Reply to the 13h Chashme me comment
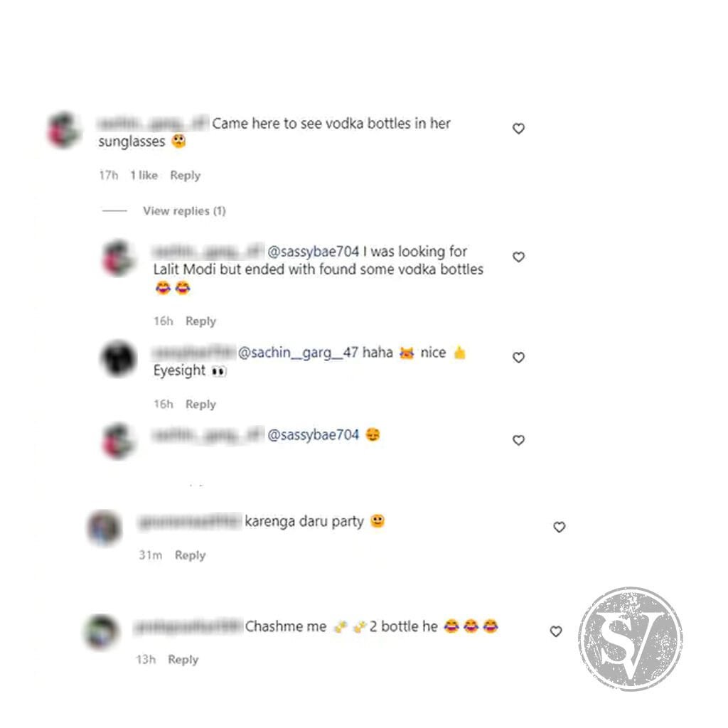Viewport: 728px width, 728px height. click(x=183, y=660)
